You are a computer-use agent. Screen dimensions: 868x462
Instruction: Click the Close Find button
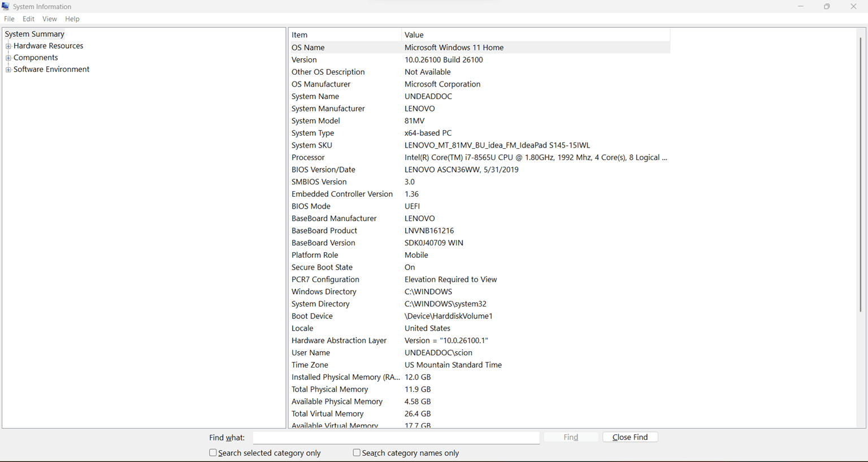(630, 437)
